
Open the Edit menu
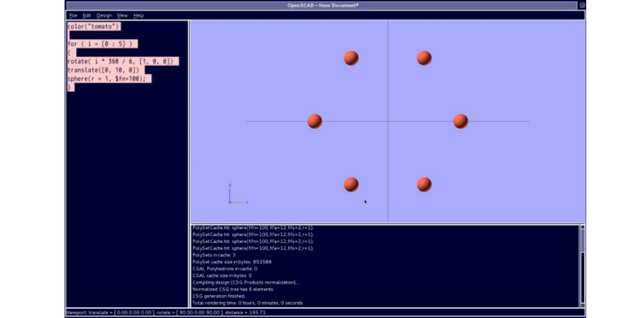tap(87, 15)
